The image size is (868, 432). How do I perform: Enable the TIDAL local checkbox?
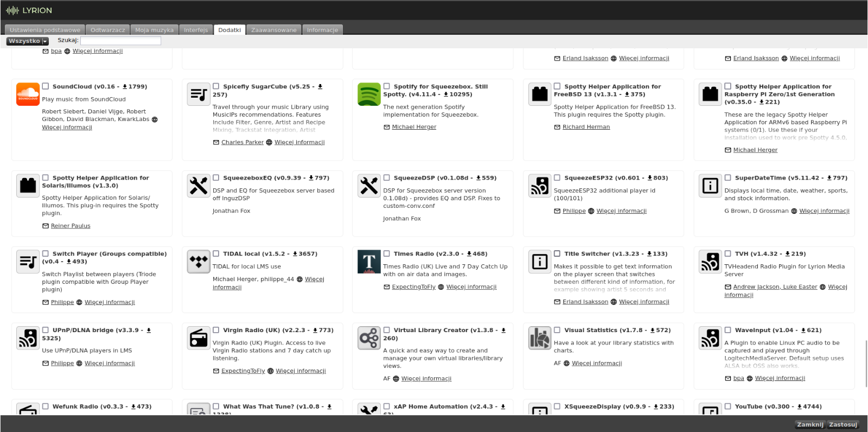[x=216, y=253]
